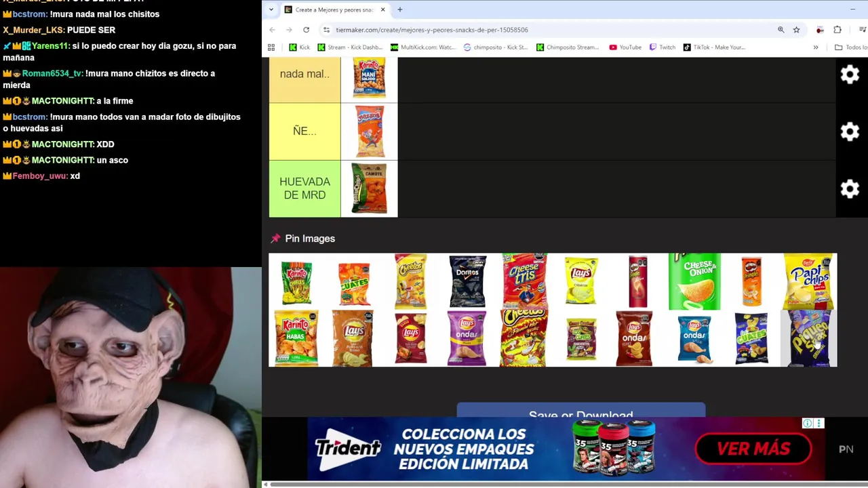Close the TierMaker browser tab
The height and width of the screenshot is (488, 868).
[x=382, y=9]
